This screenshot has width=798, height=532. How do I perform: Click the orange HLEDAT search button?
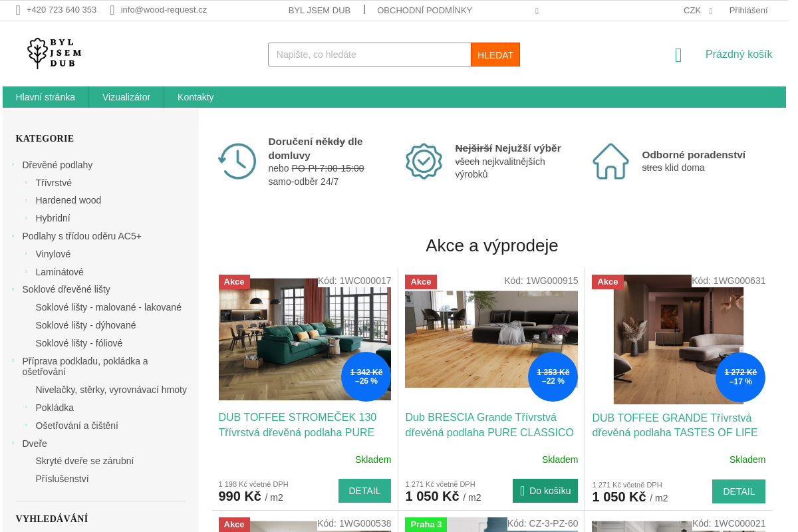coord(495,55)
